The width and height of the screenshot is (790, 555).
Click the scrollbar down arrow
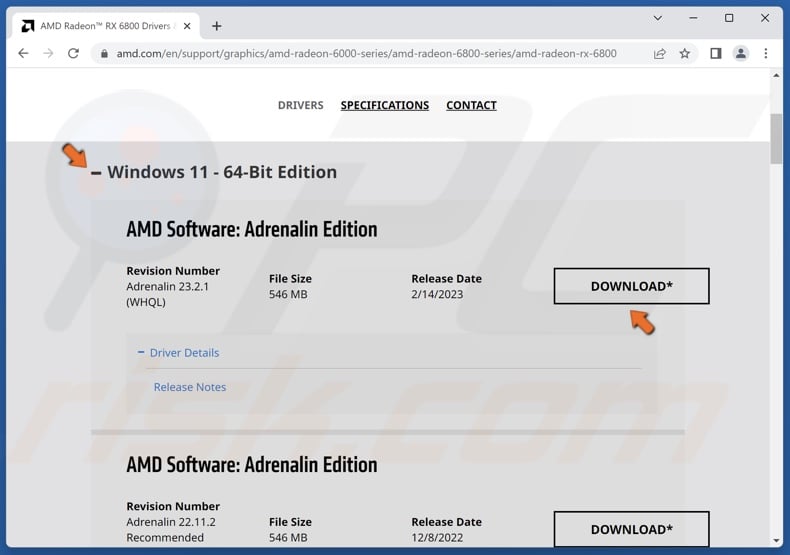(x=776, y=540)
